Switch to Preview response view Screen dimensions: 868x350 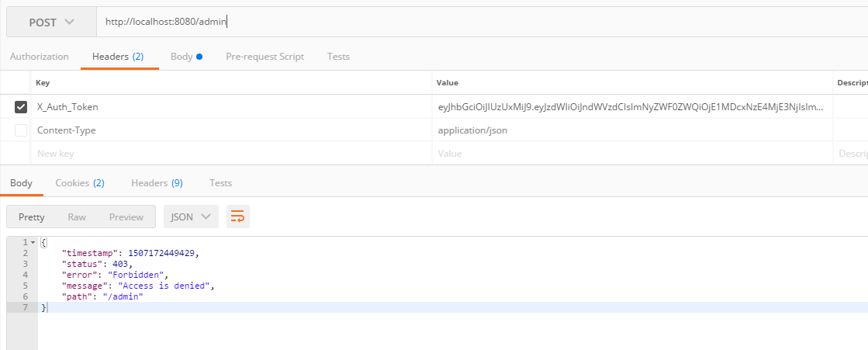tap(126, 217)
